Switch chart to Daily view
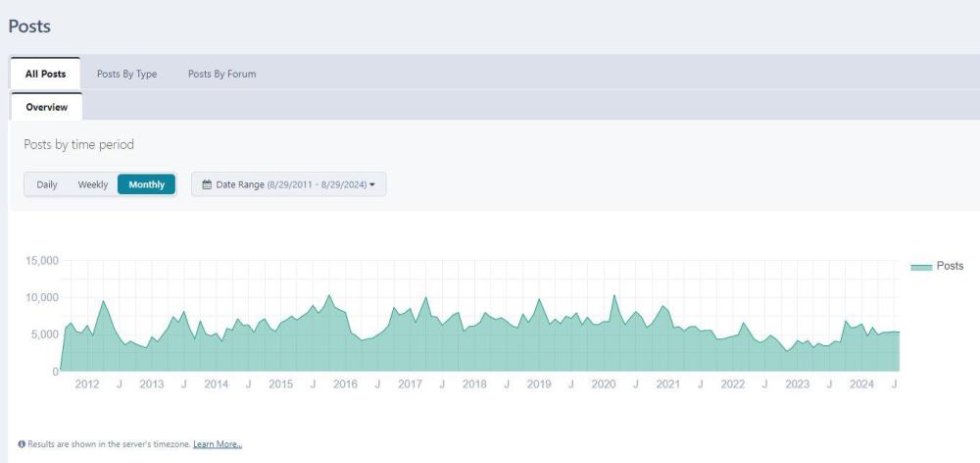This screenshot has width=980, height=463. [47, 184]
